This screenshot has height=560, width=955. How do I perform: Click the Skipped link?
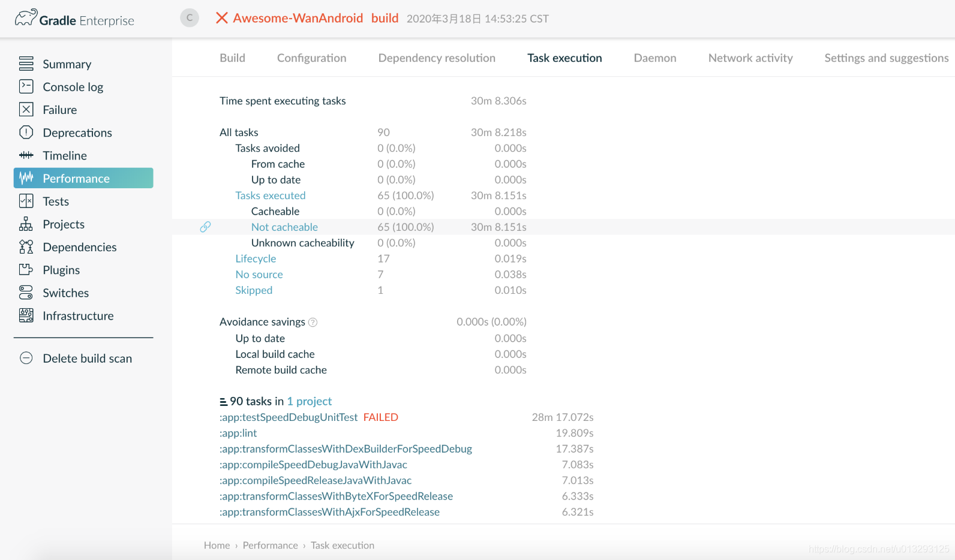[254, 290]
